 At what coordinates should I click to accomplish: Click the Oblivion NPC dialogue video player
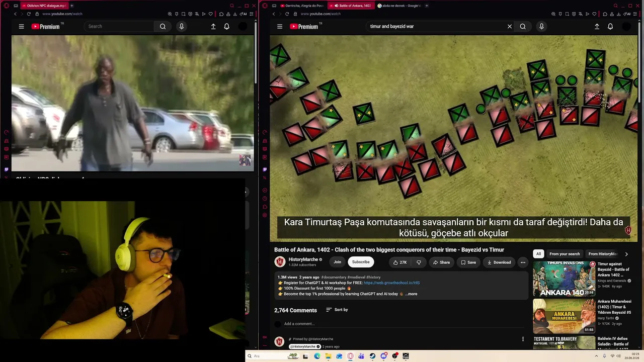[132, 103]
